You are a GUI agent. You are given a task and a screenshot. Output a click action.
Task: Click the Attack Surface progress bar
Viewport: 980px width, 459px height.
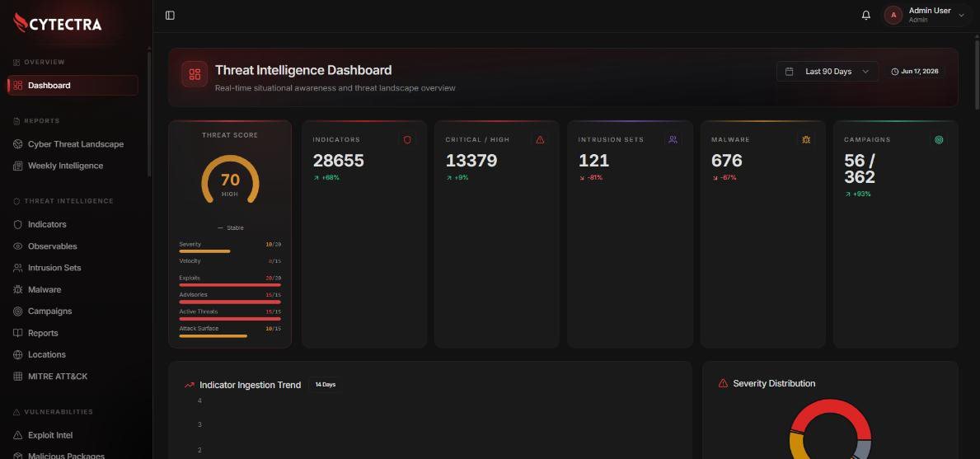click(230, 336)
